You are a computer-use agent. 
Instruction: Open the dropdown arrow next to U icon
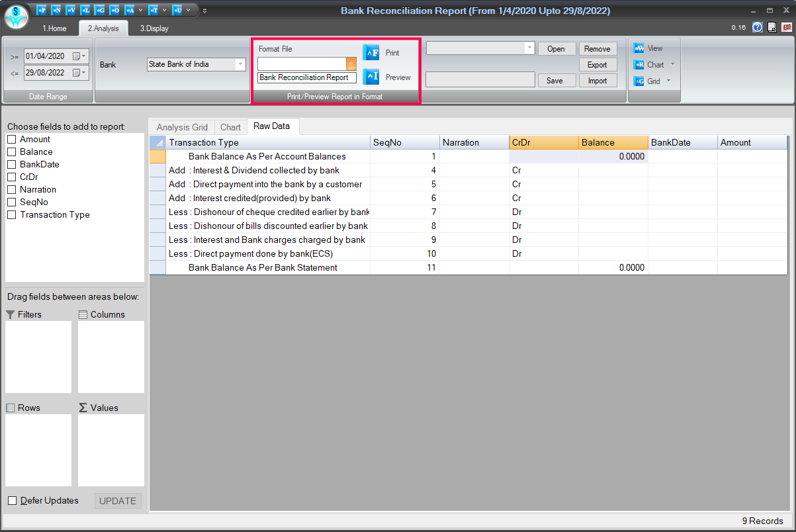click(189, 10)
